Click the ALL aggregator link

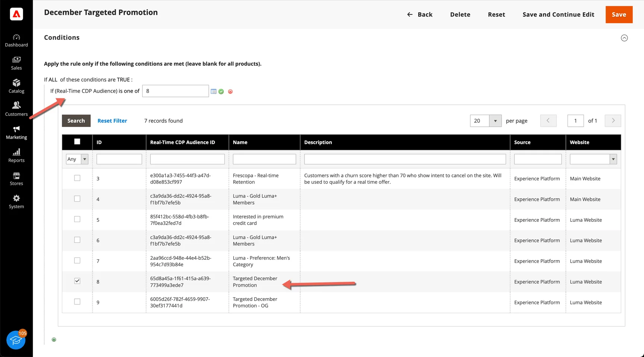53,80
